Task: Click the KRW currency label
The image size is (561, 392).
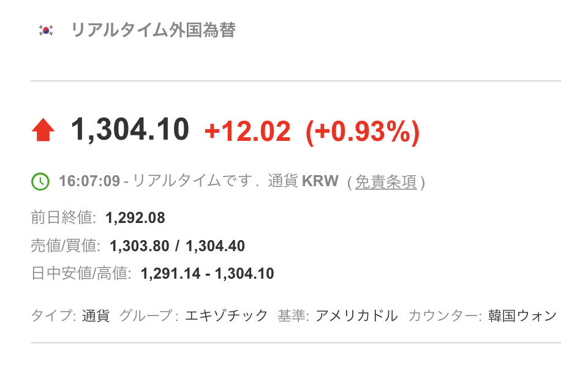Action: pos(320,182)
